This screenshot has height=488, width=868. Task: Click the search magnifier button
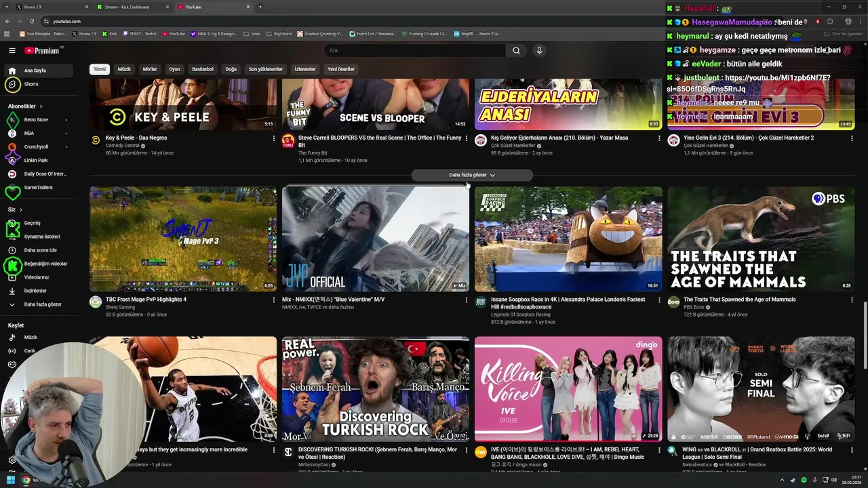516,50
